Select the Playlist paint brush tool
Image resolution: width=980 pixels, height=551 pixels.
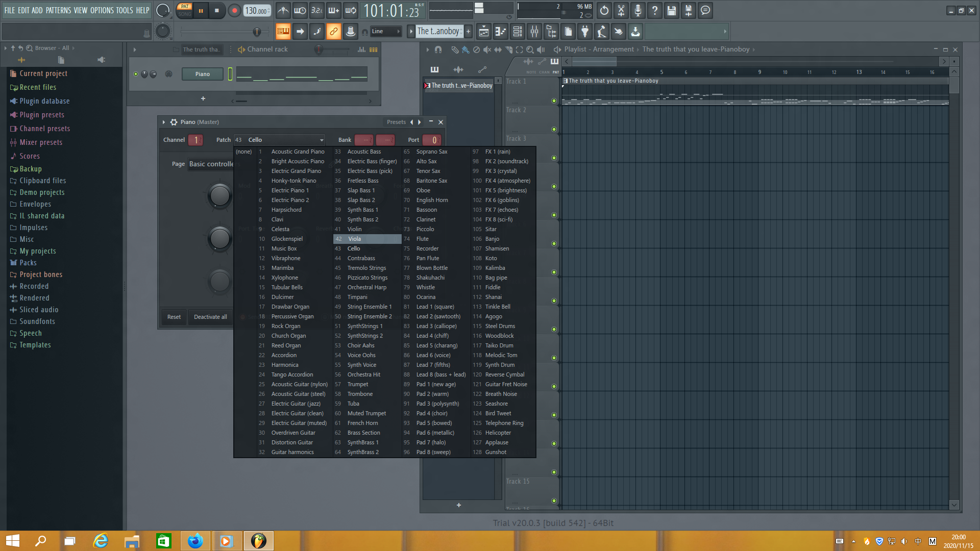[x=465, y=49]
